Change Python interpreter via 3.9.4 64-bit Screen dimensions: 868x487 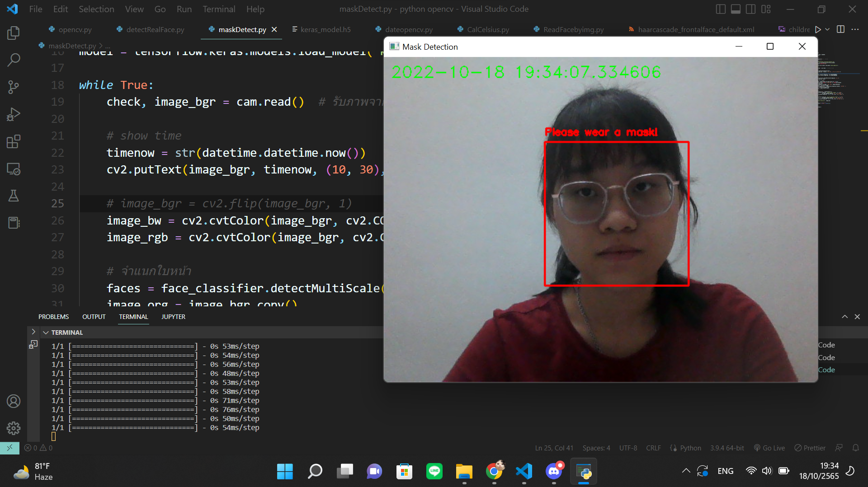click(726, 448)
